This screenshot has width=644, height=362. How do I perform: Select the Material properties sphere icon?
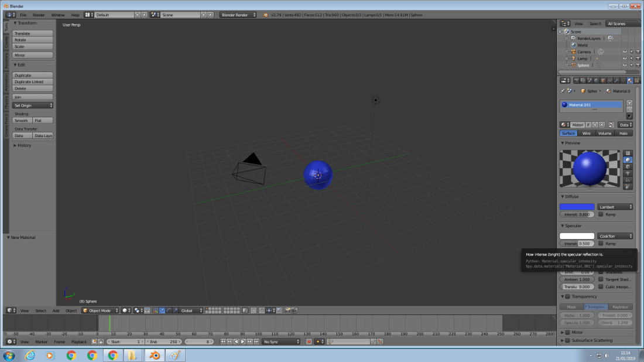(x=629, y=80)
